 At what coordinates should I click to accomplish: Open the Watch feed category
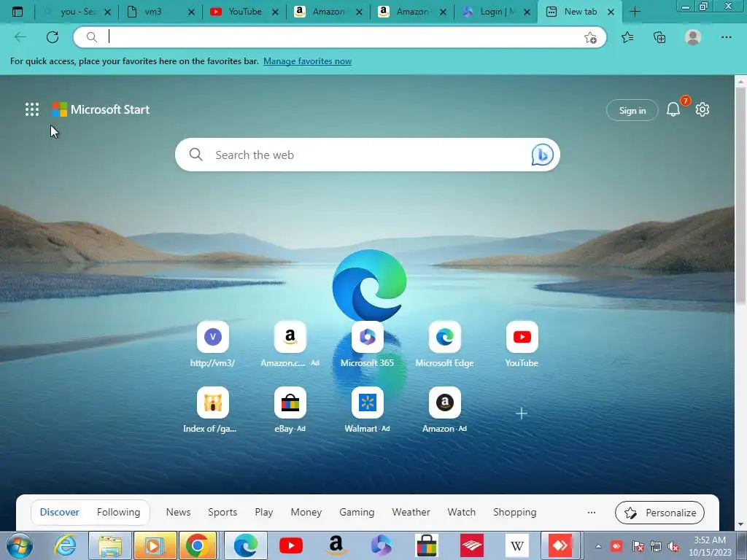(x=462, y=512)
